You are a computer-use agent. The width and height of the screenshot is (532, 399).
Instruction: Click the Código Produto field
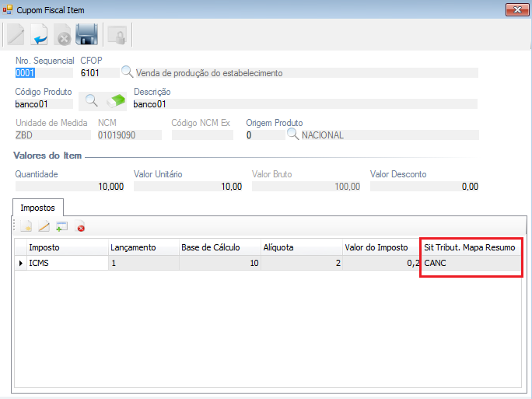click(44, 104)
